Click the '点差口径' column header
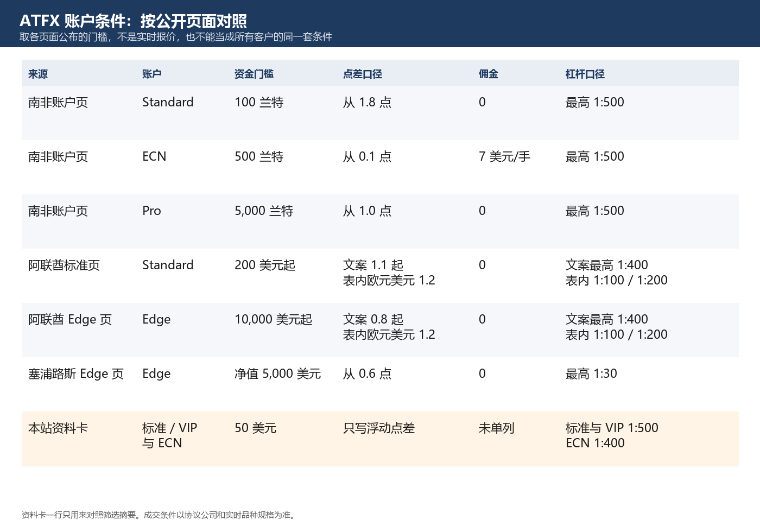The width and height of the screenshot is (760, 532). click(362, 74)
